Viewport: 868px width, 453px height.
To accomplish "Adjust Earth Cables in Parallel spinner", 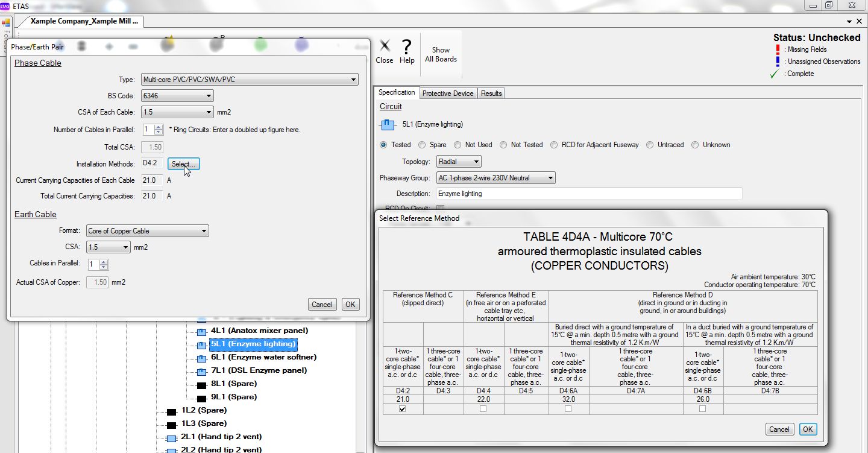I will pyautogui.click(x=104, y=265).
